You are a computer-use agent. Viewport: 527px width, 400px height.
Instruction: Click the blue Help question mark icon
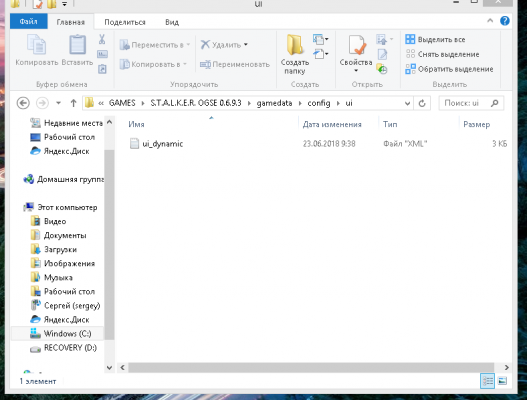(504, 21)
